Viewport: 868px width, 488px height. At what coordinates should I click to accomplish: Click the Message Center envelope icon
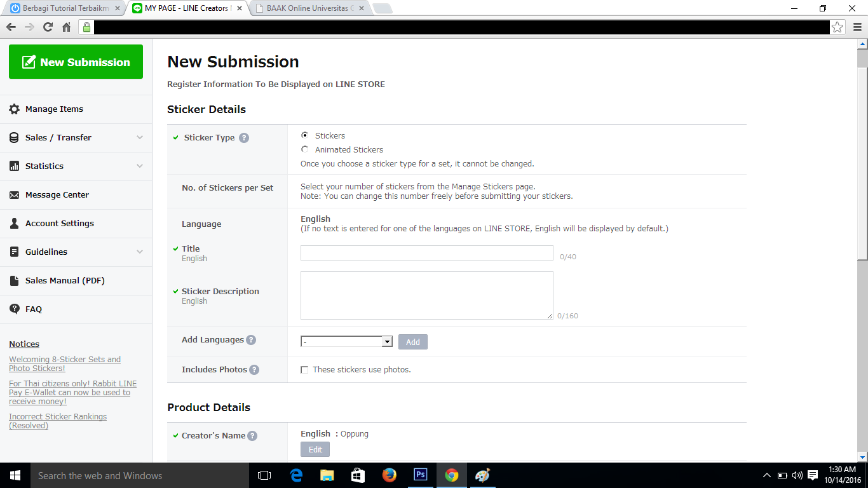(x=14, y=195)
